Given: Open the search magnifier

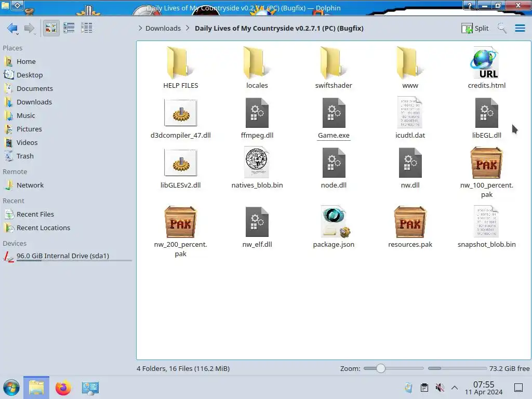Looking at the screenshot, I should coord(502,28).
